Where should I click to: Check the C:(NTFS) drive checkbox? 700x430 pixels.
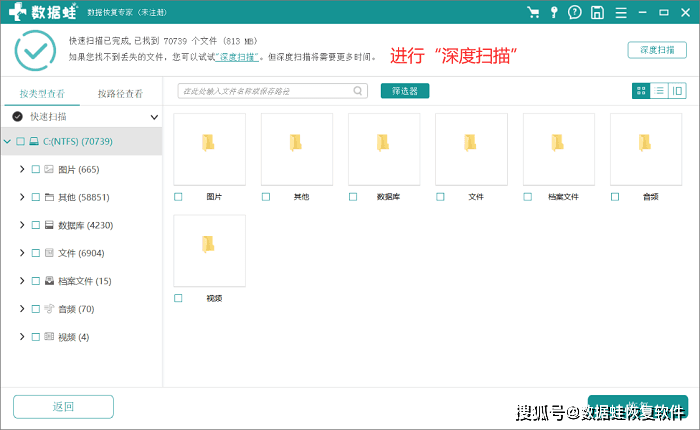20,142
